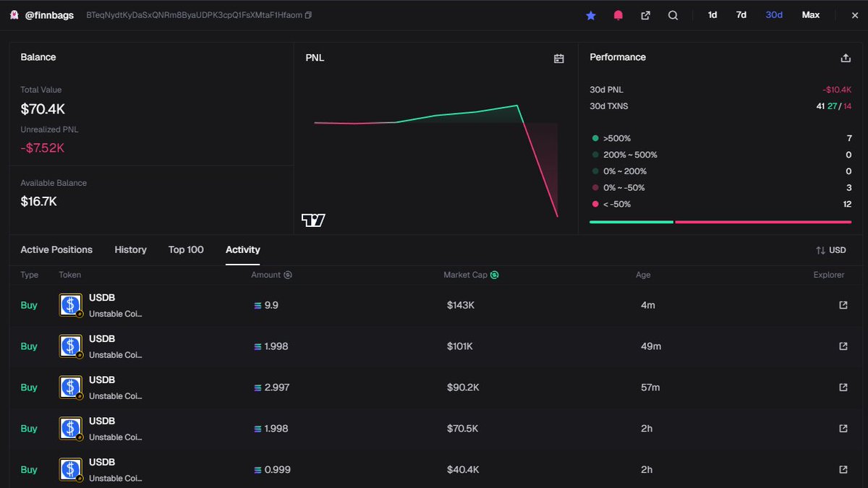Click the 57m age cell

click(650, 388)
